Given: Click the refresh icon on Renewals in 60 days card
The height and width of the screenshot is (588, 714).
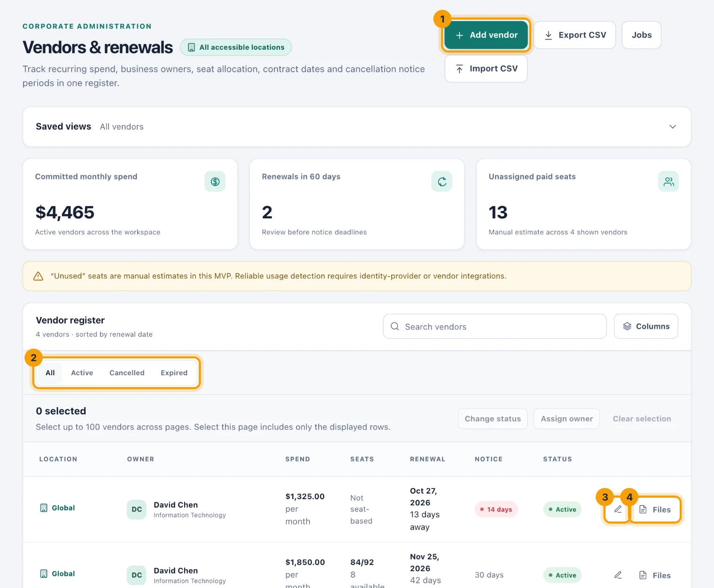Looking at the screenshot, I should pos(442,181).
